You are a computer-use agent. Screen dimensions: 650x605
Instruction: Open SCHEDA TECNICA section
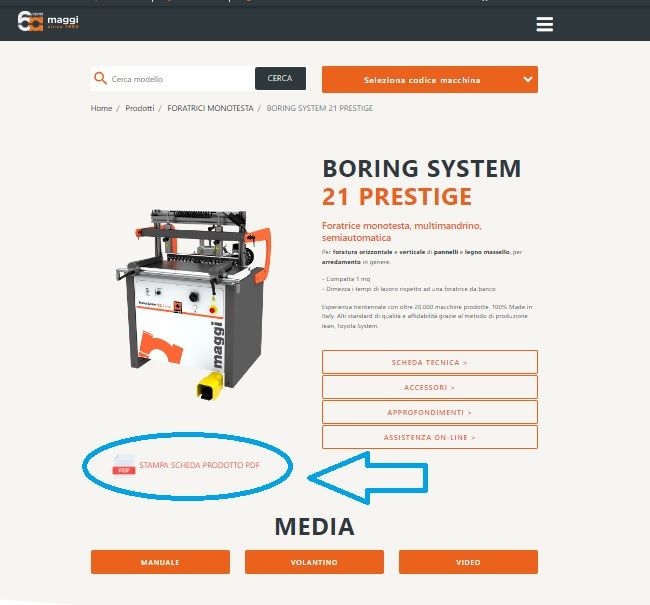click(x=429, y=362)
